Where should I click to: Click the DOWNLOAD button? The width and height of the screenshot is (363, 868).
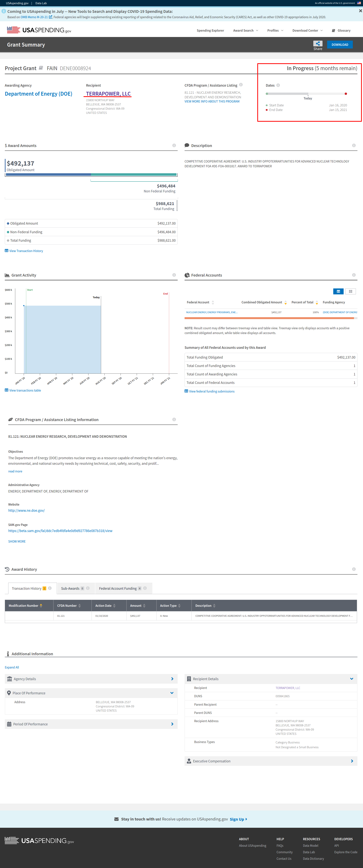tap(340, 44)
